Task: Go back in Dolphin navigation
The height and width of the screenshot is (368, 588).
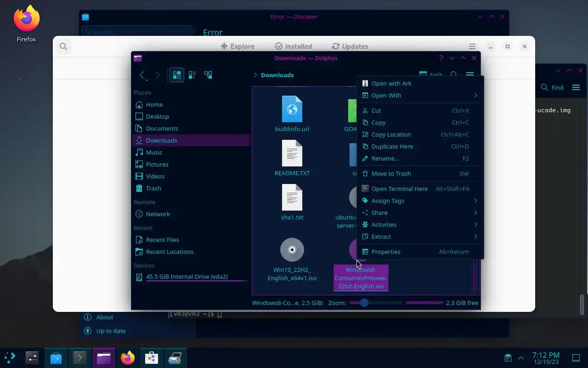Action: (142, 75)
